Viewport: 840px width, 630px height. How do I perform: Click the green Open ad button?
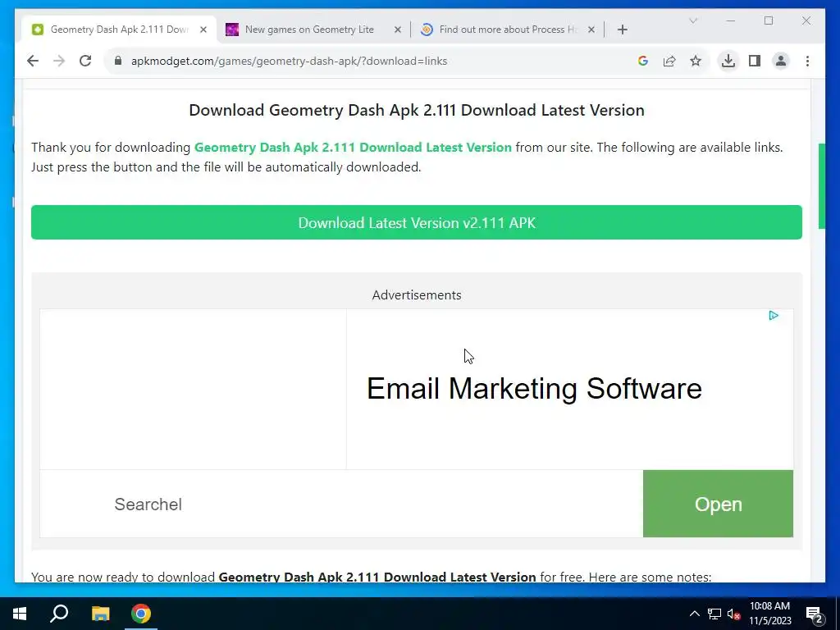tap(718, 504)
